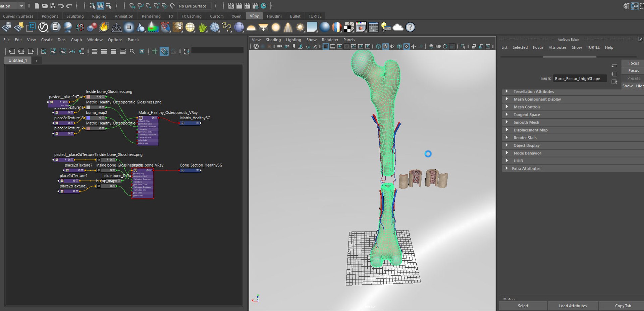Select the Matrix_Healthy_Osteoporotic_VRay material node

point(148,131)
